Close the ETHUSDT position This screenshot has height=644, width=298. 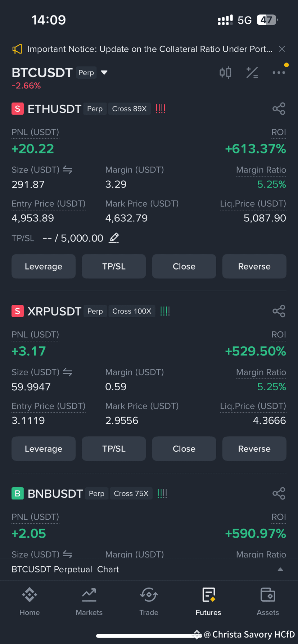pyautogui.click(x=184, y=266)
